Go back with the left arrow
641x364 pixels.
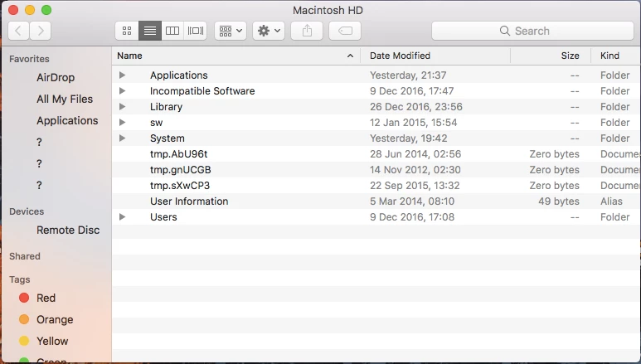click(x=18, y=31)
